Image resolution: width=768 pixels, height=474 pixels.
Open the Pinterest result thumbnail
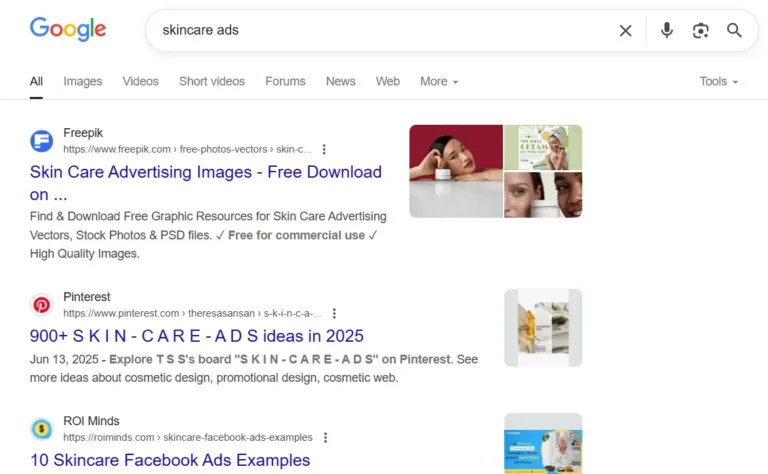coord(543,328)
